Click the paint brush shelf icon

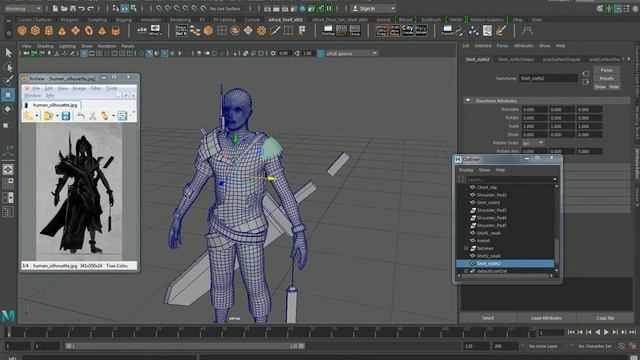tap(501, 31)
